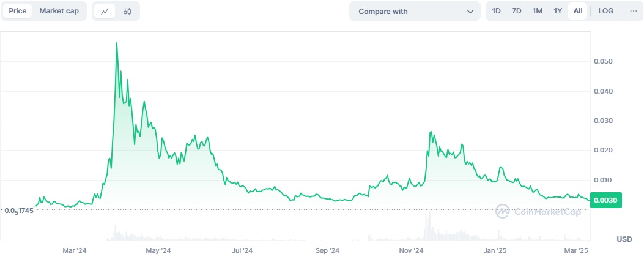Click the Mar '25 date label
The image size is (644, 262).
577,250
